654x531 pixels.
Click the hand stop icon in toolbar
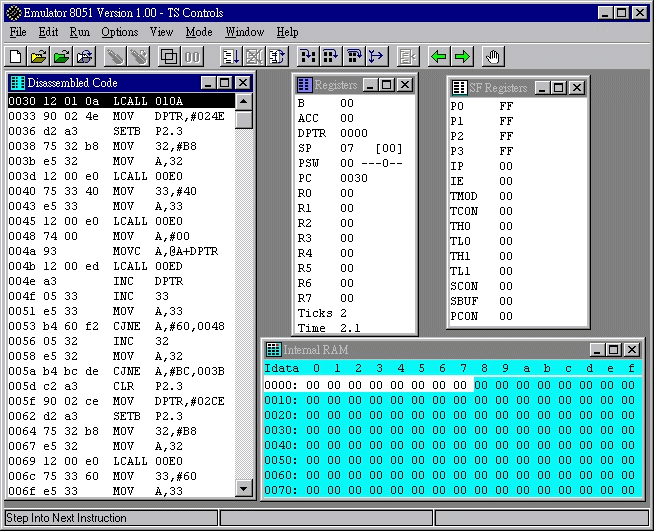click(x=493, y=56)
